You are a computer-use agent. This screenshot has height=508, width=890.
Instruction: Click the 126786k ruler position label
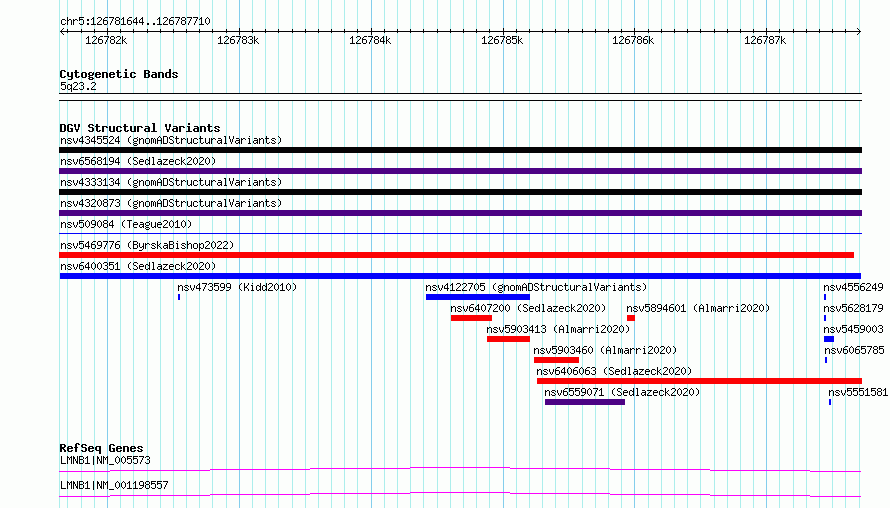tap(633, 40)
